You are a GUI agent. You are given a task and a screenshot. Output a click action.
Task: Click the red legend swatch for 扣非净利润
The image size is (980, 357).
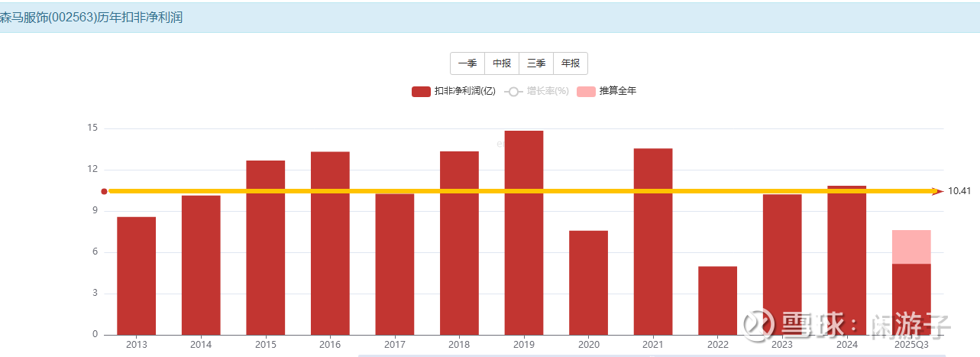pyautogui.click(x=421, y=92)
